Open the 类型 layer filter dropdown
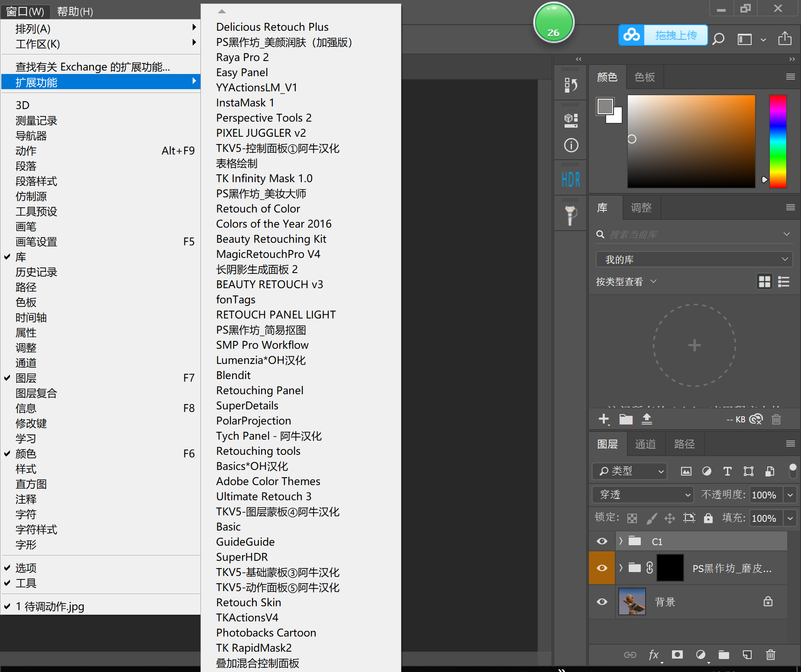The width and height of the screenshot is (801, 672). pos(630,471)
